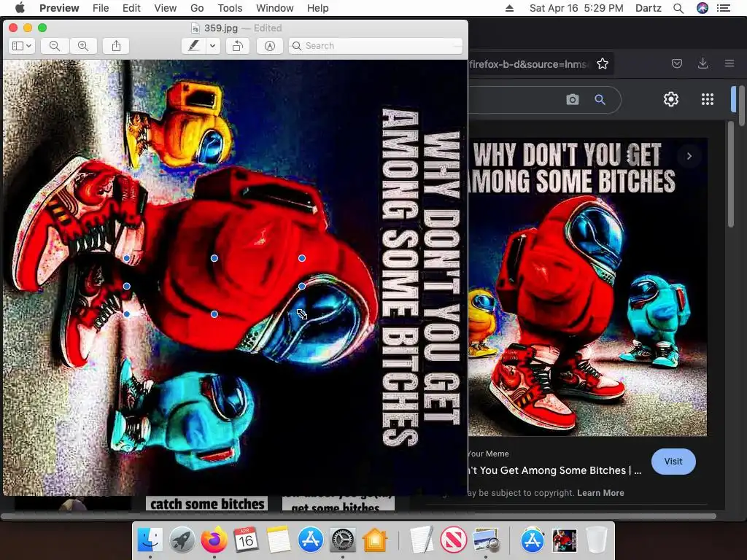
Task: Click the Share button in Preview toolbar
Action: pyautogui.click(x=116, y=46)
